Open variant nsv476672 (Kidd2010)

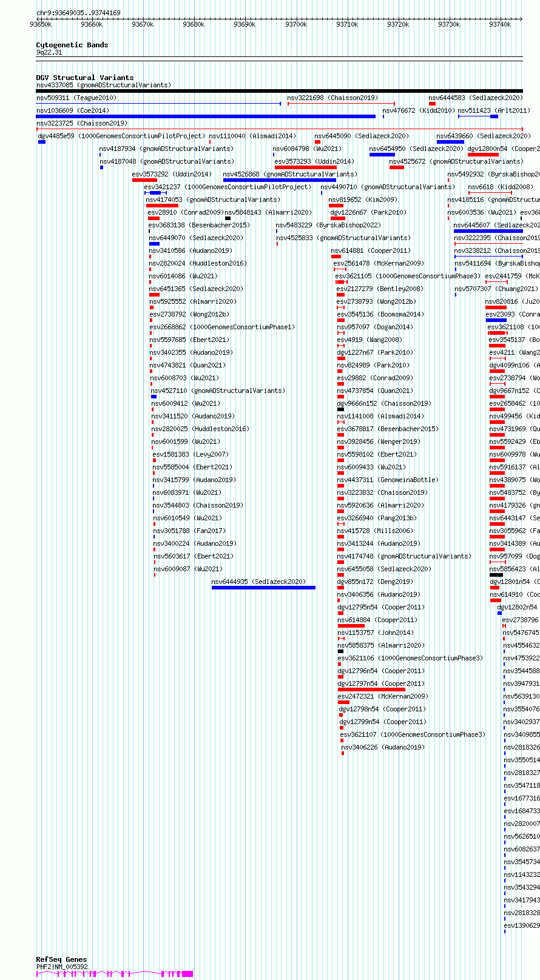(419, 110)
